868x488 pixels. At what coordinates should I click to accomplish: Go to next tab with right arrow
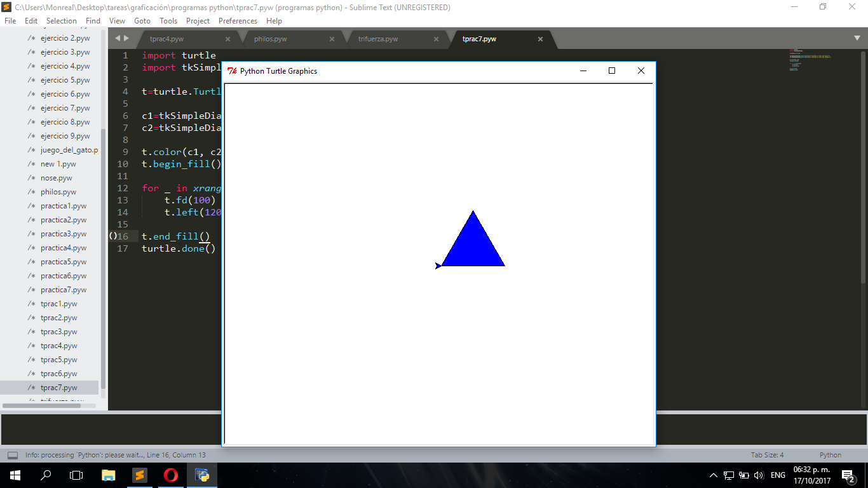[x=126, y=38]
